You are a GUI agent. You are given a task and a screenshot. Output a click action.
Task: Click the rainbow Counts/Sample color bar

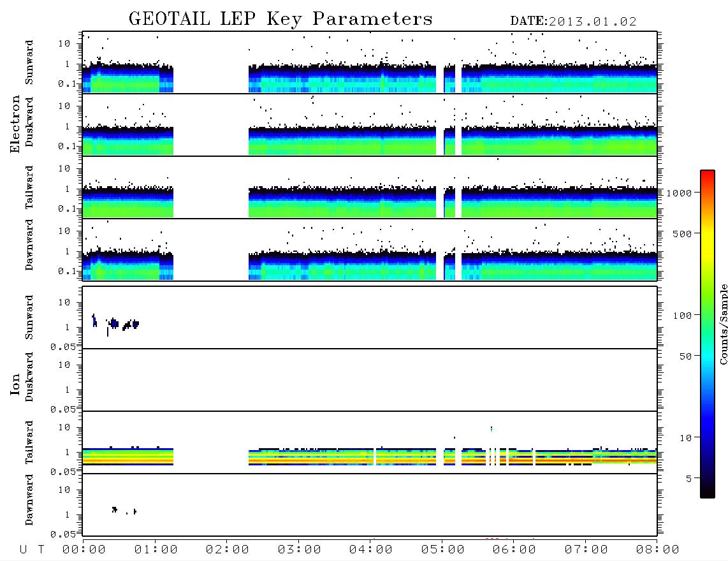[x=708, y=335]
